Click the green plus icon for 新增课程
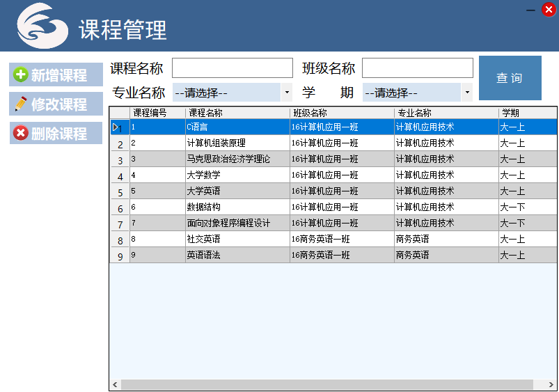Screen dimensions: 559x392 pos(20,75)
